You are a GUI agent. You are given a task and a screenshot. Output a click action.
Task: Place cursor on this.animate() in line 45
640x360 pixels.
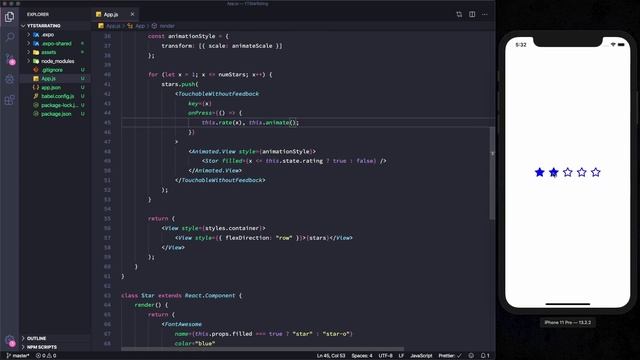pos(274,122)
